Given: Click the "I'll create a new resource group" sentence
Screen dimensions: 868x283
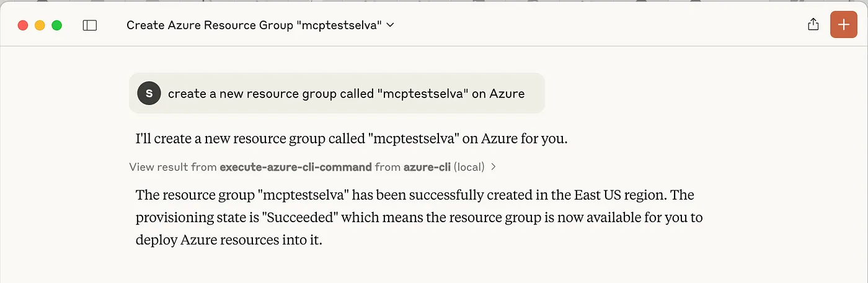Looking at the screenshot, I should [352, 139].
